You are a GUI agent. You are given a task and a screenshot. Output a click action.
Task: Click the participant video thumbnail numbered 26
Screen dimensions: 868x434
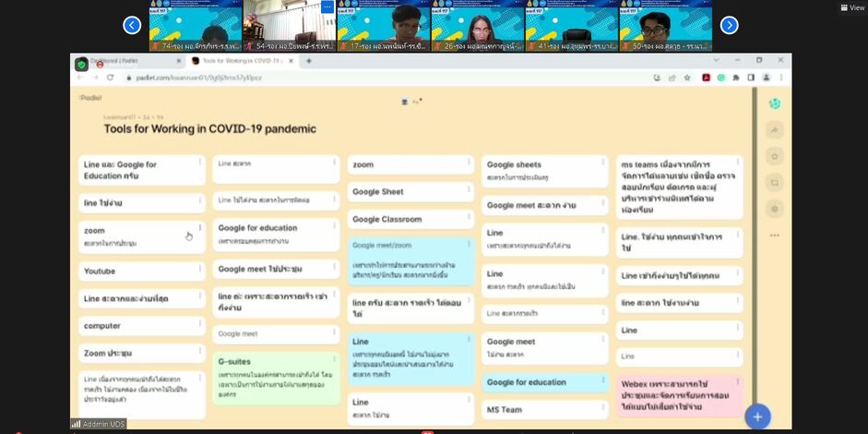[x=477, y=26]
